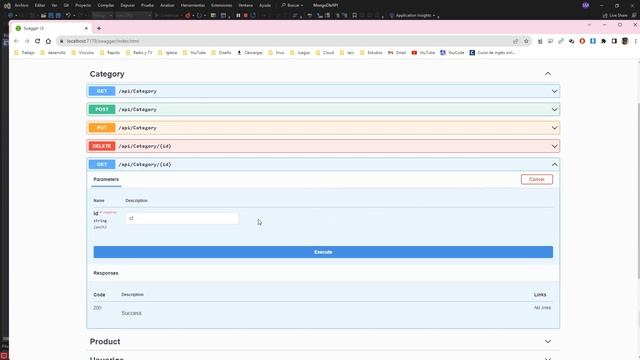Reload the Swagger UI page
This screenshot has height=360, width=640.
(38, 41)
